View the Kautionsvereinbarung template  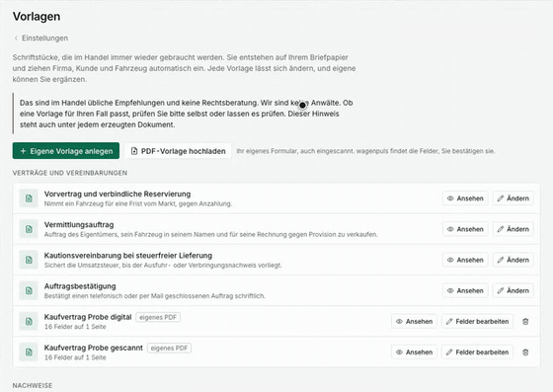click(465, 260)
